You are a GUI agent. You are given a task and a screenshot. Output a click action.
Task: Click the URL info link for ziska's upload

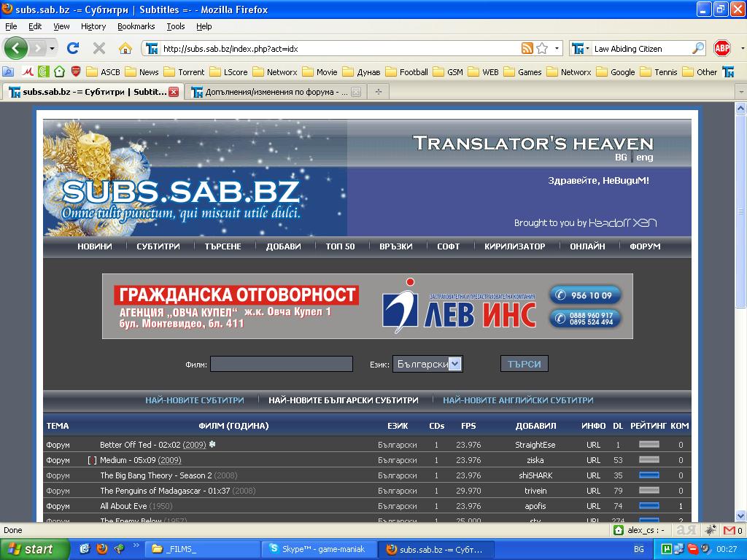pyautogui.click(x=593, y=460)
